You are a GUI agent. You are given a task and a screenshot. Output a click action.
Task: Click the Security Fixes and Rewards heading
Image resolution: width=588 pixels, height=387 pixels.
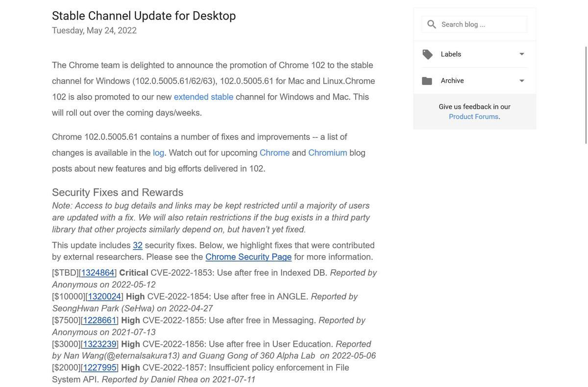(118, 192)
